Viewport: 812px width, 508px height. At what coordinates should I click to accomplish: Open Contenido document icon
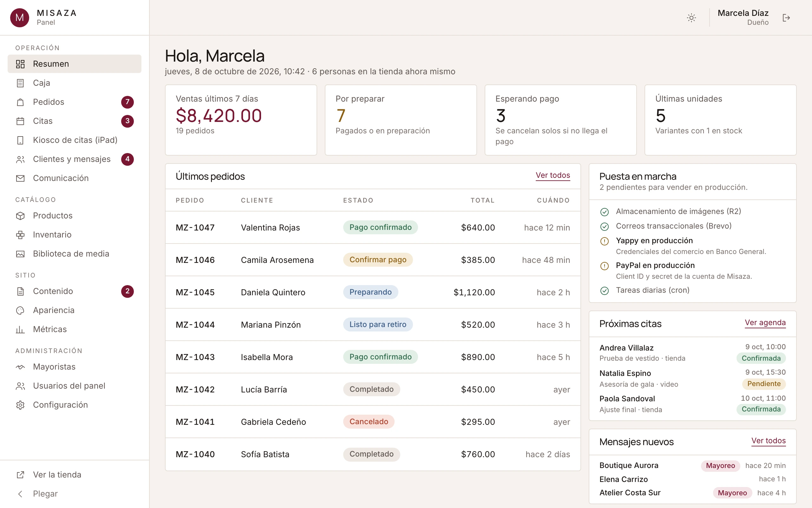pyautogui.click(x=21, y=291)
